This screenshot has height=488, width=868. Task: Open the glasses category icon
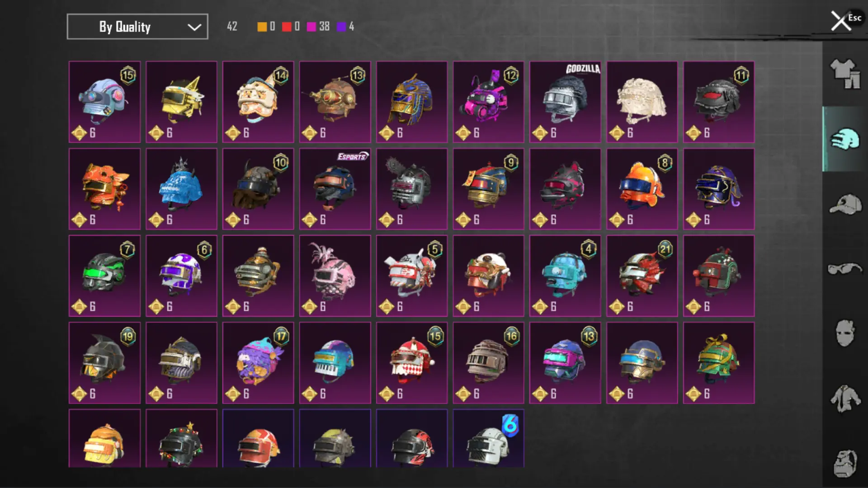(845, 269)
